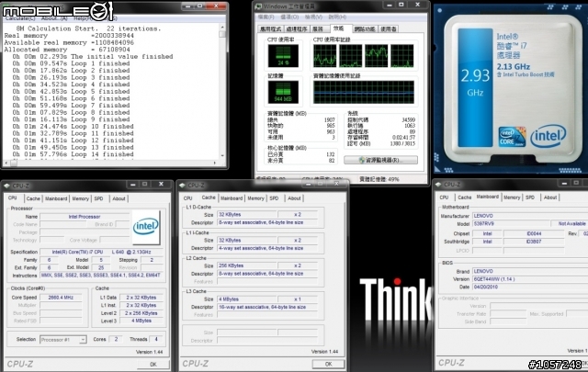Close the left CPU-Z window

click(161, 184)
